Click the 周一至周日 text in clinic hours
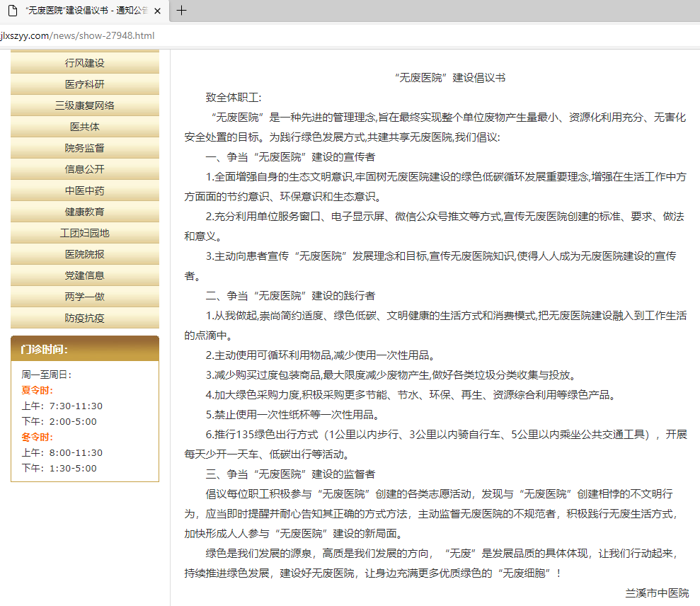The image size is (700, 606). pyautogui.click(x=47, y=375)
